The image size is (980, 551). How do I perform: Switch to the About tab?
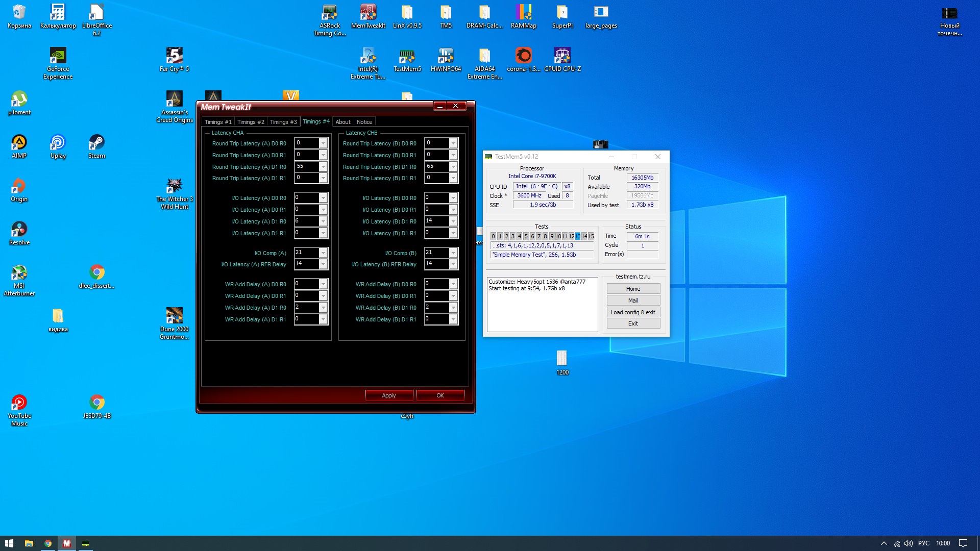coord(342,122)
